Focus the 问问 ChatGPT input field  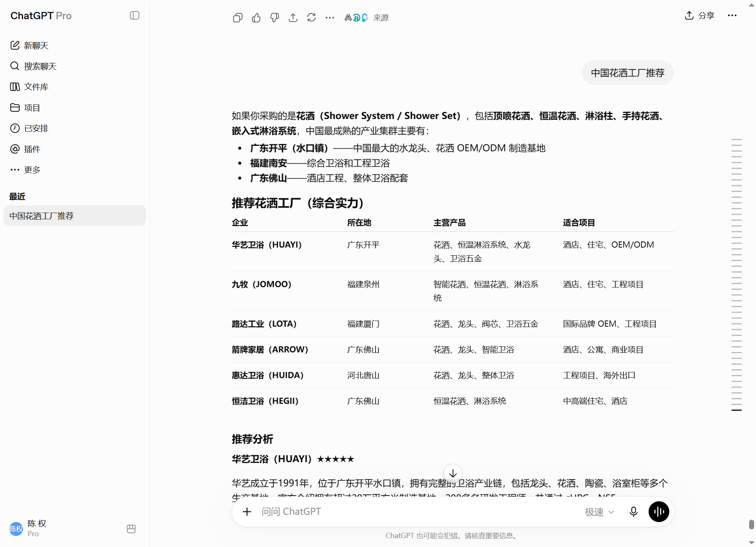point(418,512)
